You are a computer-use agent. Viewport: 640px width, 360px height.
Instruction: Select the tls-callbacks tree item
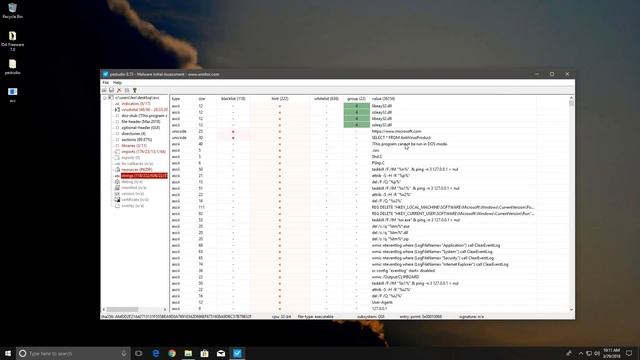pos(137,164)
